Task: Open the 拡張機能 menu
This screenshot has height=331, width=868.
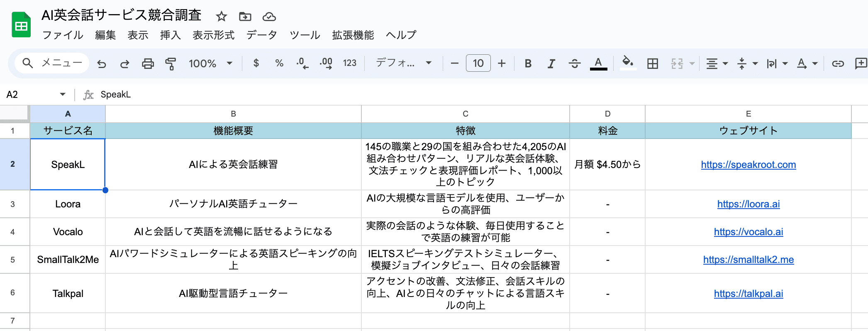Action: click(x=353, y=35)
